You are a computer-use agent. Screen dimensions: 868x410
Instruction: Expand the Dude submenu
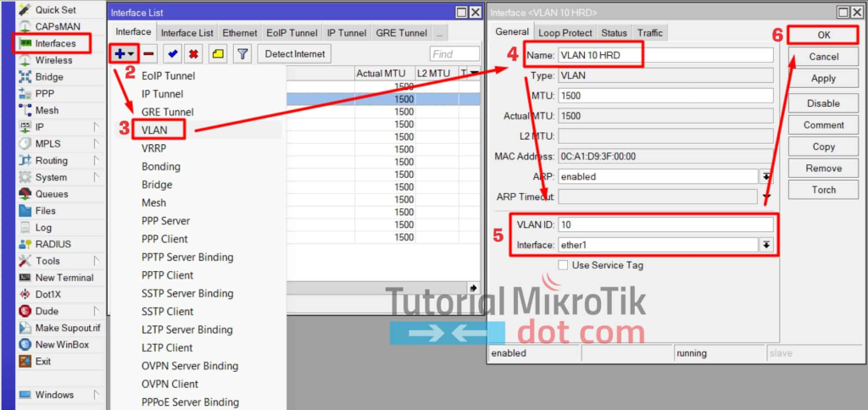pyautogui.click(x=96, y=310)
